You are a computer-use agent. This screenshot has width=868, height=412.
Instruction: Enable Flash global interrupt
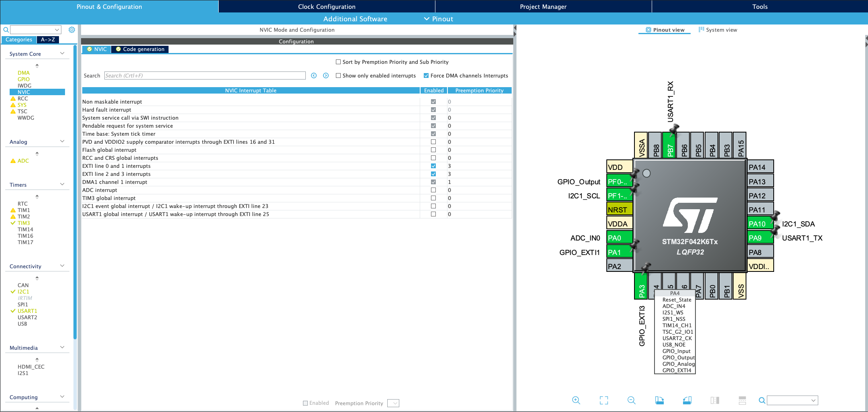click(433, 150)
